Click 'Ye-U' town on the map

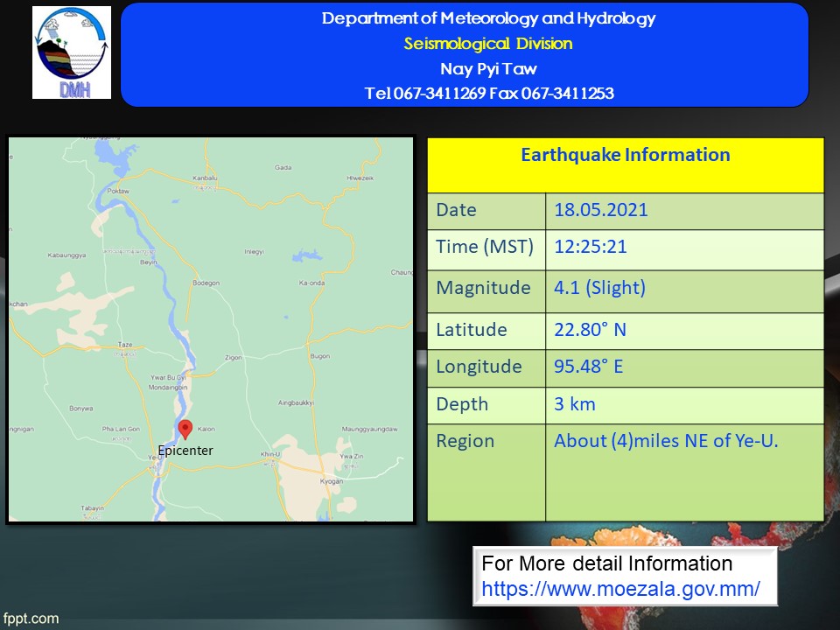154,458
